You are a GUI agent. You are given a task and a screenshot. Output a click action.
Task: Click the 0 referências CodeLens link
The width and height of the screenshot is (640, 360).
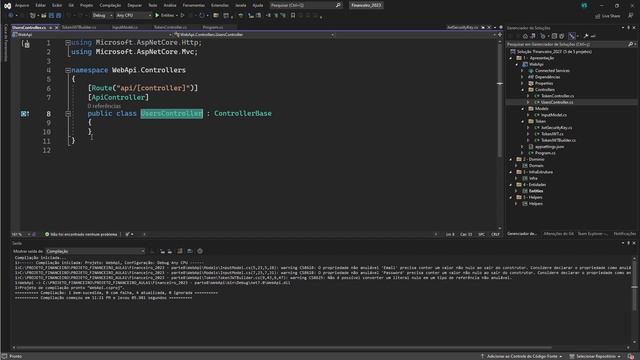104,106
